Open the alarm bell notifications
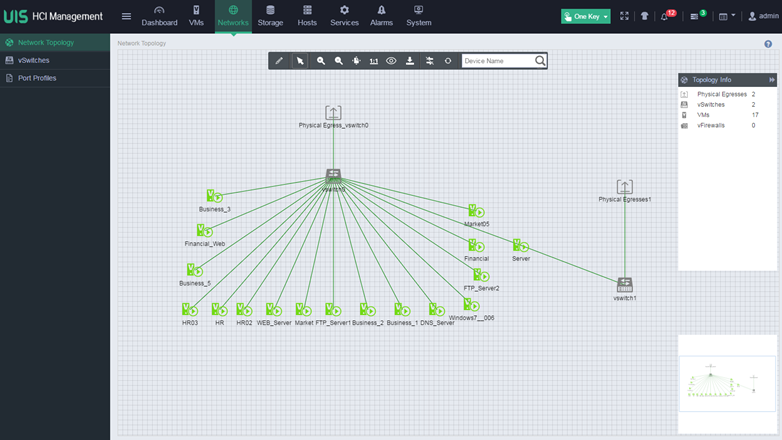782x440 pixels. coord(666,16)
